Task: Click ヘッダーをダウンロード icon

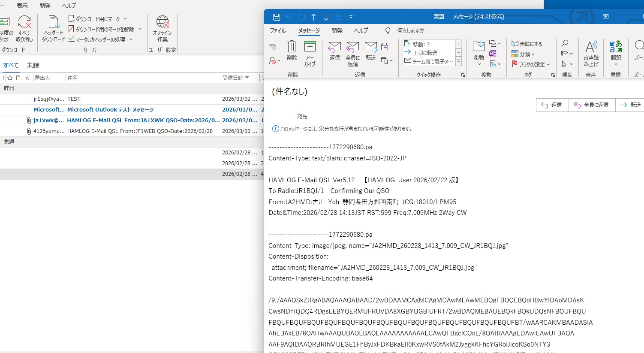Action: 54,22
